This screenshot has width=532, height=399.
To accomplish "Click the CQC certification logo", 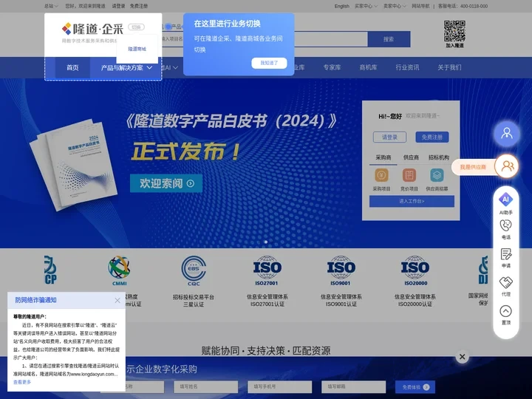I will 194,270.
